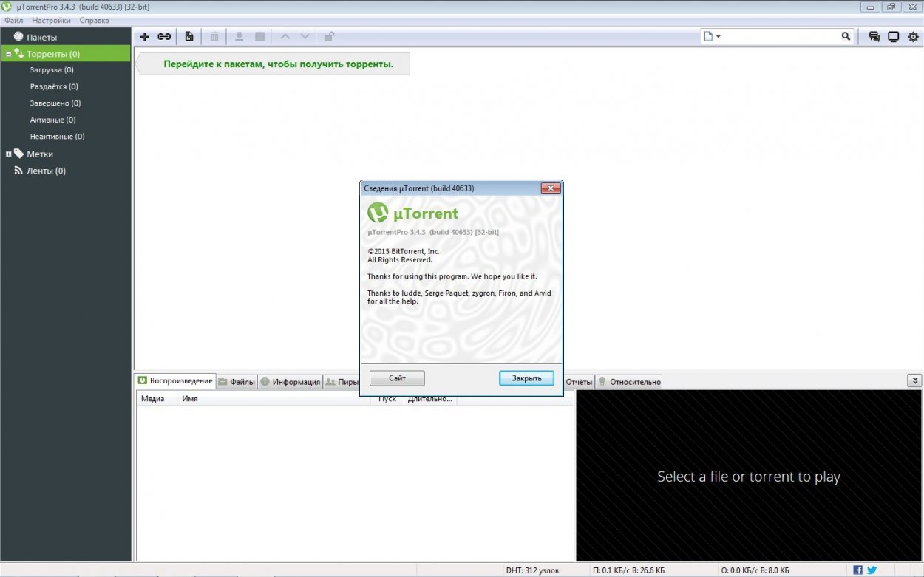
Task: Click inside the search input field
Action: click(780, 36)
